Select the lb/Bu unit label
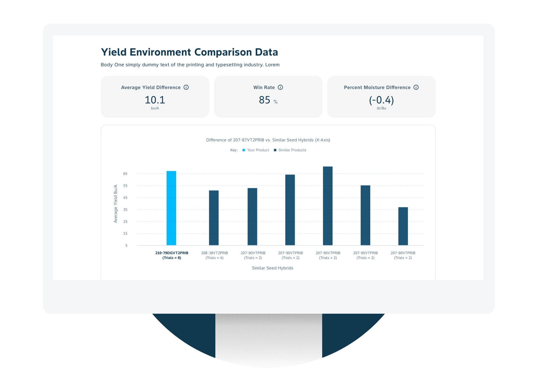 (381, 108)
